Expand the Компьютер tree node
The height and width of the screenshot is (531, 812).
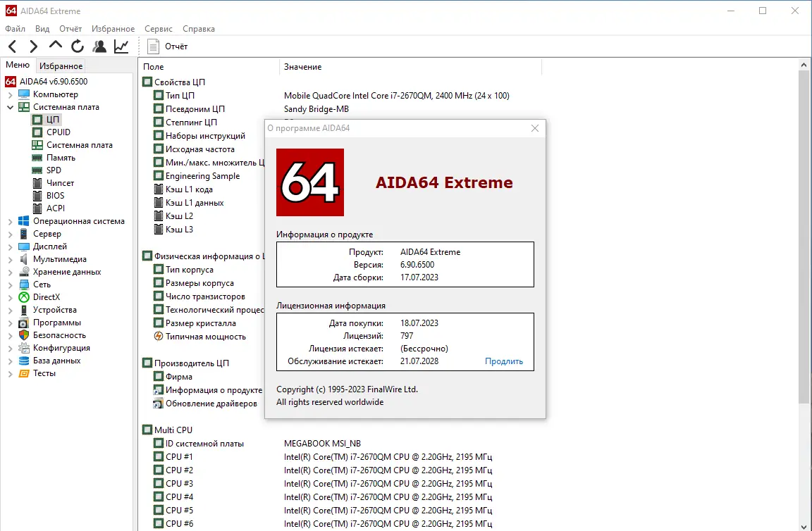click(x=10, y=94)
